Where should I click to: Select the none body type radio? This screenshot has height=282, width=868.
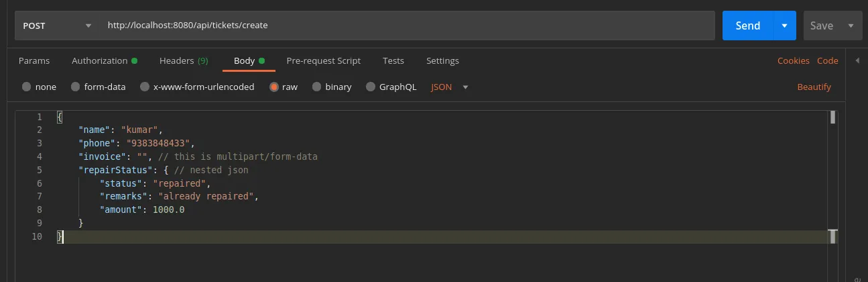[27, 87]
